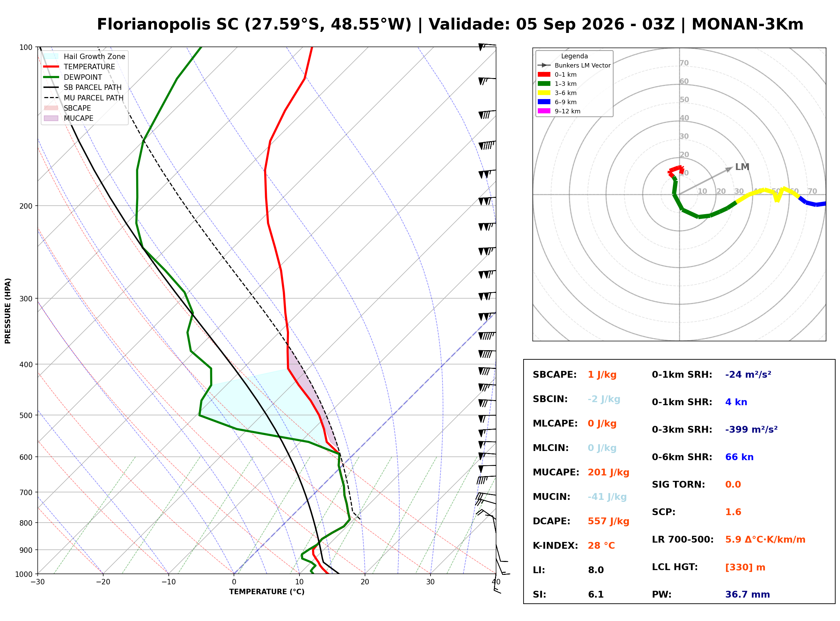Click the dashed MU PARCEL PATH legend line

tap(51, 98)
